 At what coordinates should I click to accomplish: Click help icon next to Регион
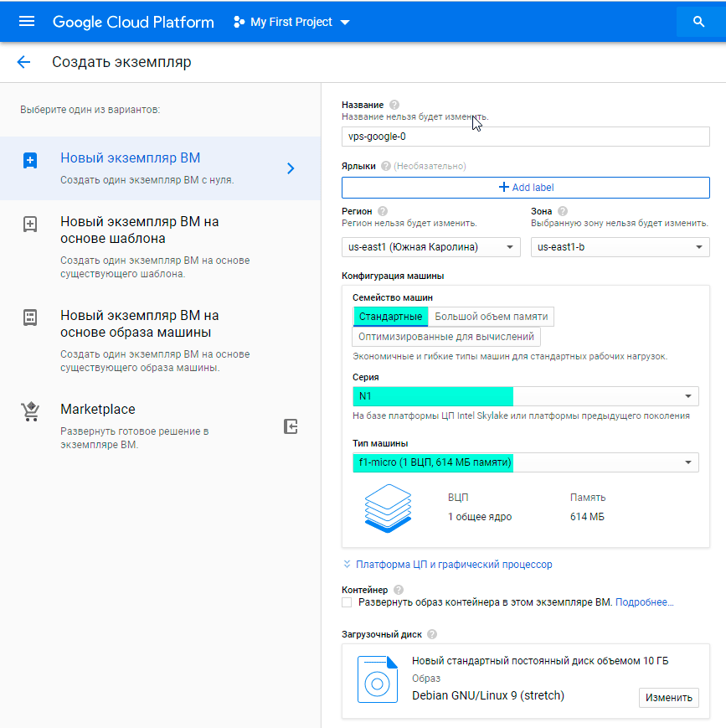[x=383, y=211]
